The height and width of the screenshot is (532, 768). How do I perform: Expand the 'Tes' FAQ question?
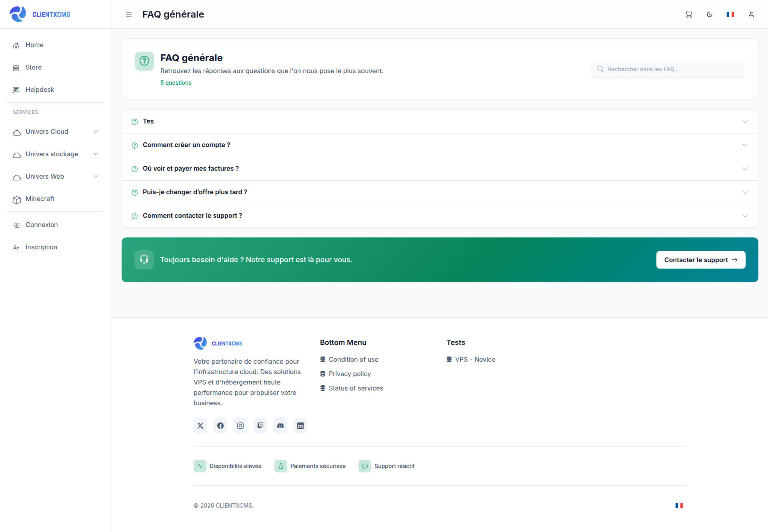click(x=440, y=122)
